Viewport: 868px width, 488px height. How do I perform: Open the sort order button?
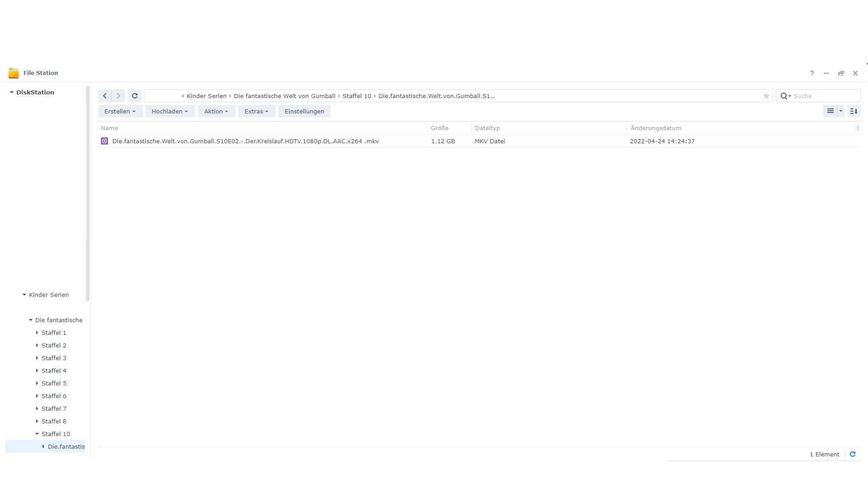tap(854, 111)
